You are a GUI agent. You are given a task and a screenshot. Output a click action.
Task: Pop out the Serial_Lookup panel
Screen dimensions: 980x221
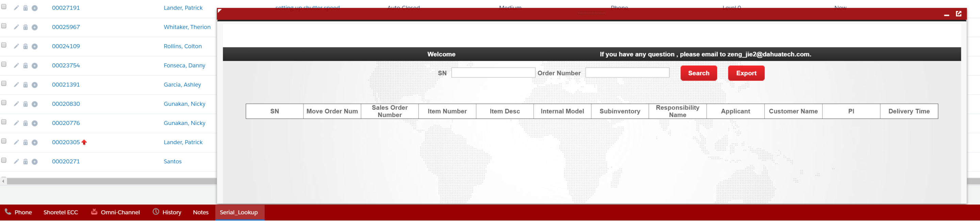(x=959, y=14)
